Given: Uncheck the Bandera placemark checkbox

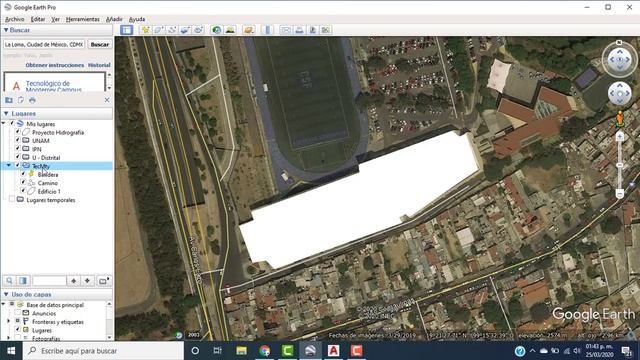Looking at the screenshot, I should (x=23, y=174).
